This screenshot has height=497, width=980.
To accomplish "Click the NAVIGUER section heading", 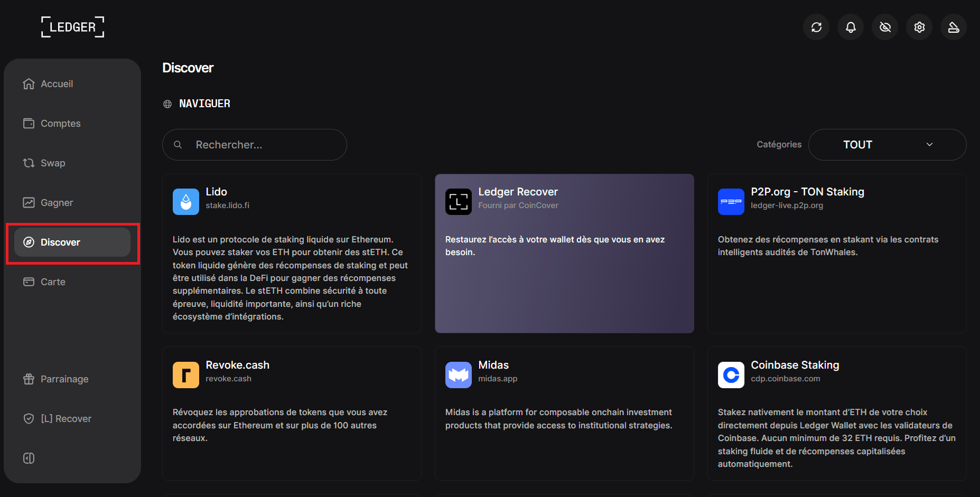I will coord(204,104).
